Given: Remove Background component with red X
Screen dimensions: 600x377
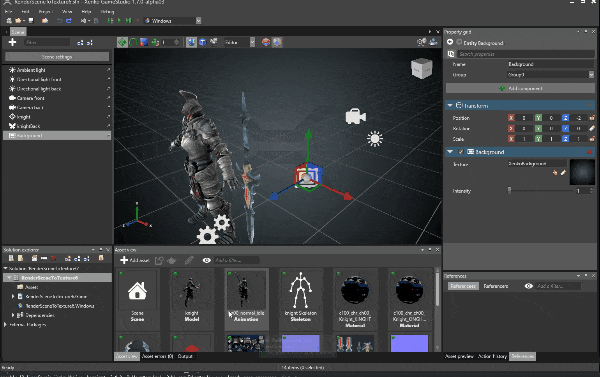Looking at the screenshot, I should tap(590, 152).
